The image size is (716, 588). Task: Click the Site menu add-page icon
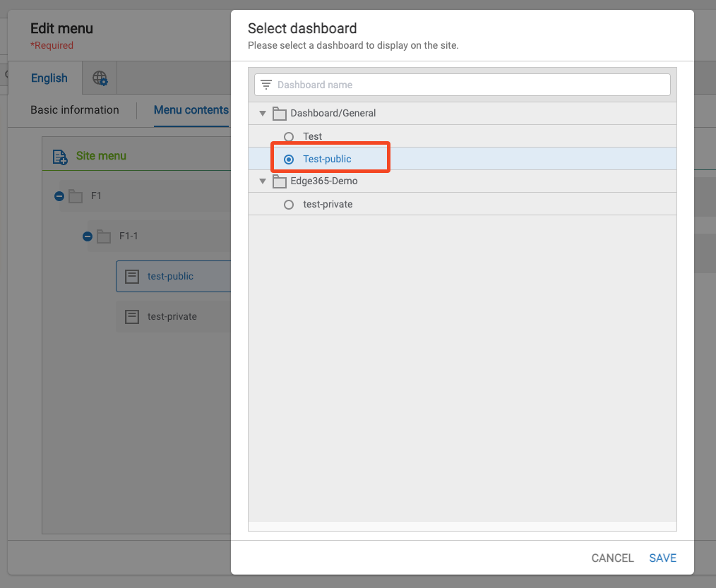(60, 156)
